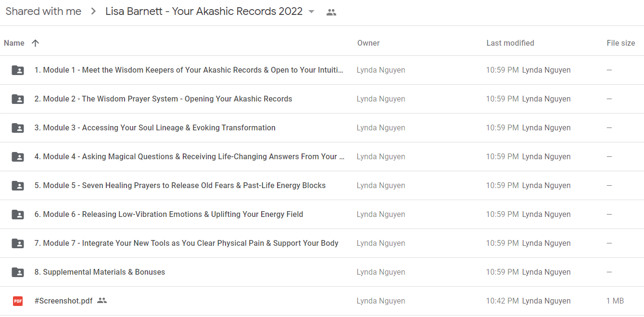This screenshot has width=644, height=317.
Task: Open the dropdown arrow next to the folder title
Action: point(311,12)
